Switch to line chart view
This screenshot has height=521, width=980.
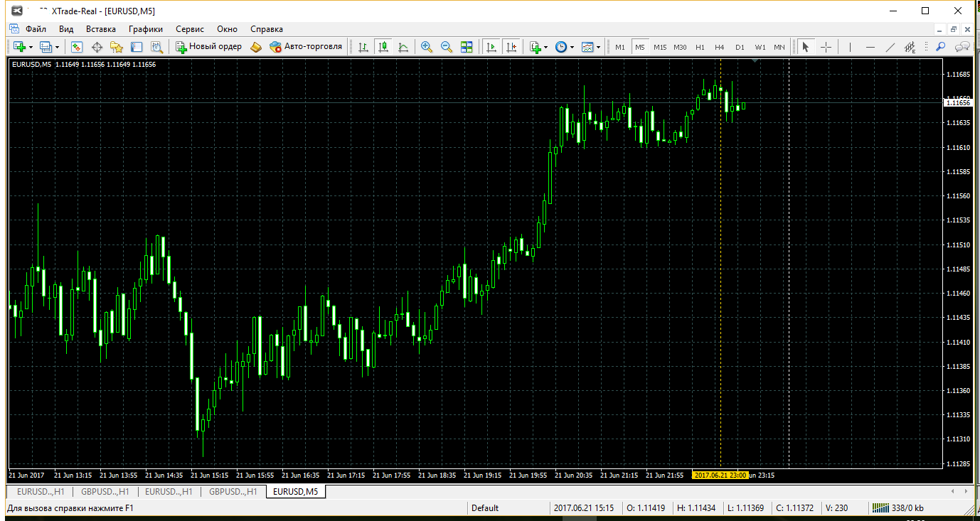pyautogui.click(x=403, y=47)
